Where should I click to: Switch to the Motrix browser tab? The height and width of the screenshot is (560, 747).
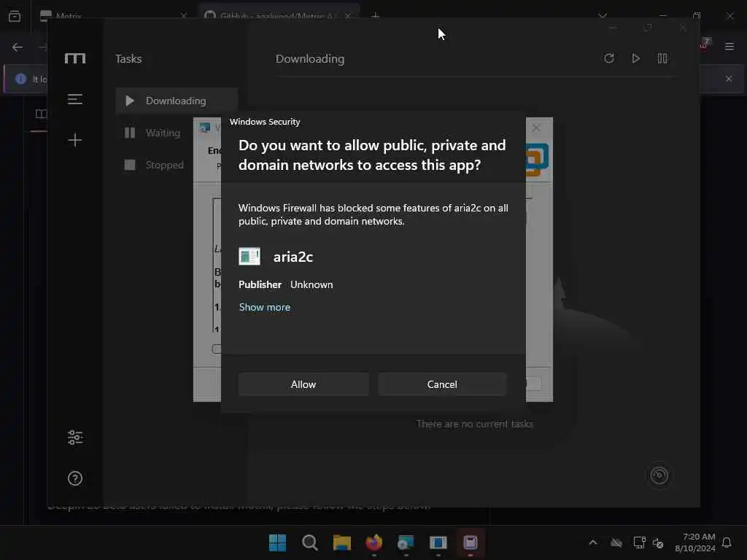(115, 16)
